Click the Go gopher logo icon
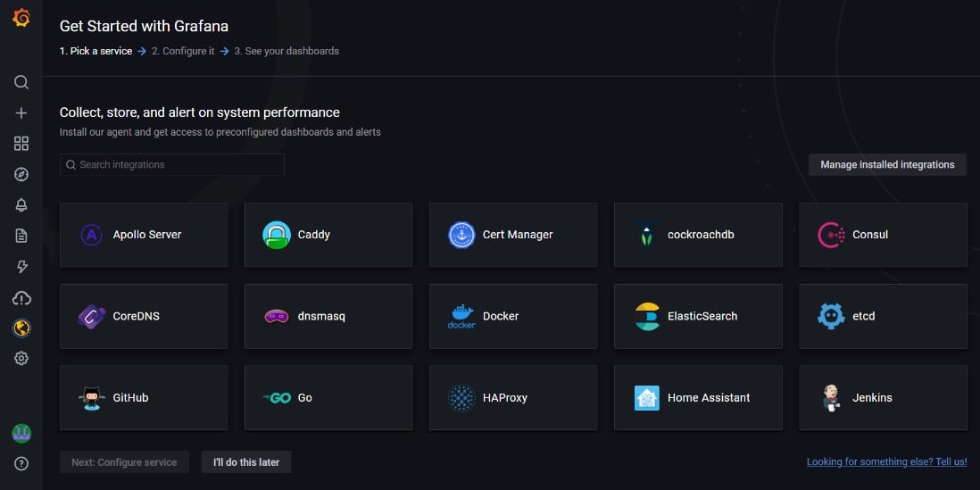The width and height of the screenshot is (980, 490). coord(277,397)
